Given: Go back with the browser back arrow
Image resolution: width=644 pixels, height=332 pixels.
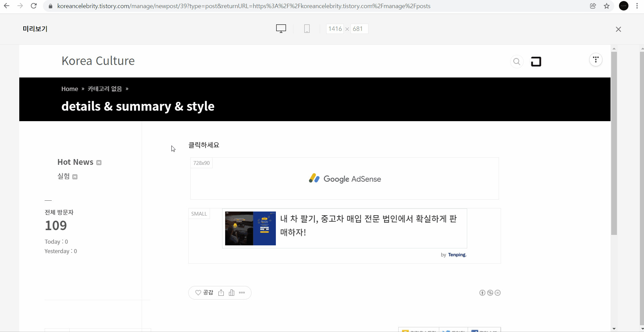Looking at the screenshot, I should pyautogui.click(x=6, y=6).
